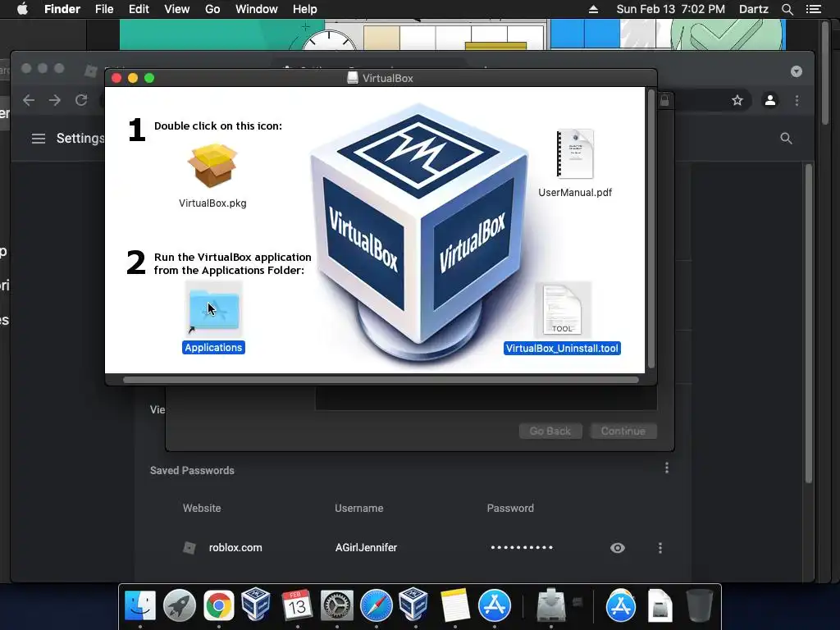Click the Chrome window vertical scrollbar
The height and width of the screenshot is (630, 840).
pyautogui.click(x=809, y=323)
